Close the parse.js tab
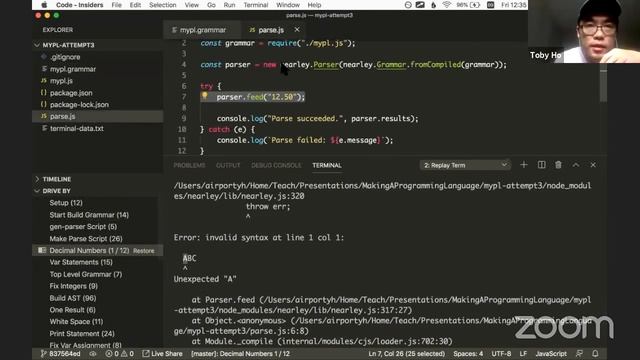 [297, 30]
